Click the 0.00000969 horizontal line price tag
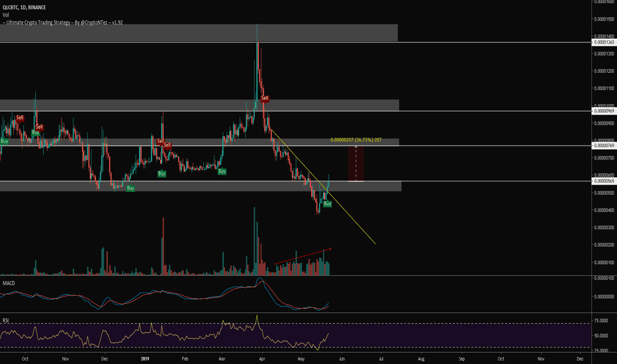 (x=604, y=111)
